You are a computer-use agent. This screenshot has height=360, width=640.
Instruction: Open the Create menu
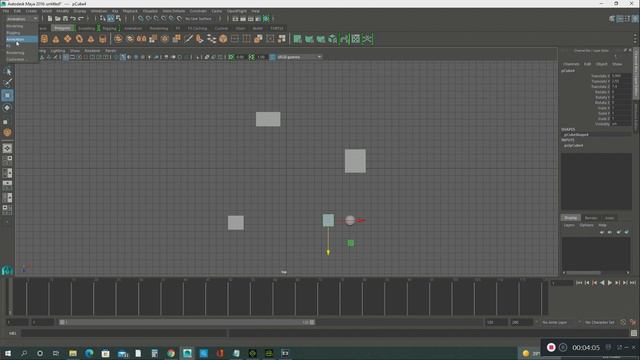coord(31,11)
